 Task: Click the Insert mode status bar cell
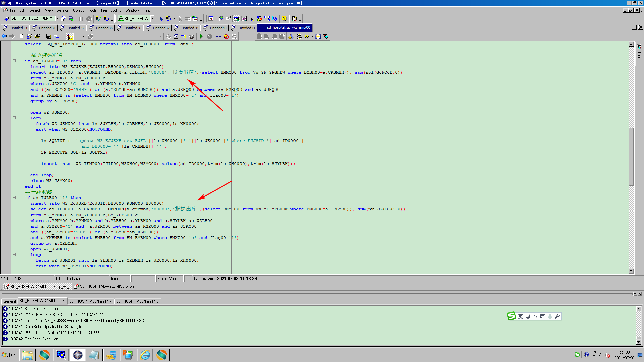click(x=120, y=279)
